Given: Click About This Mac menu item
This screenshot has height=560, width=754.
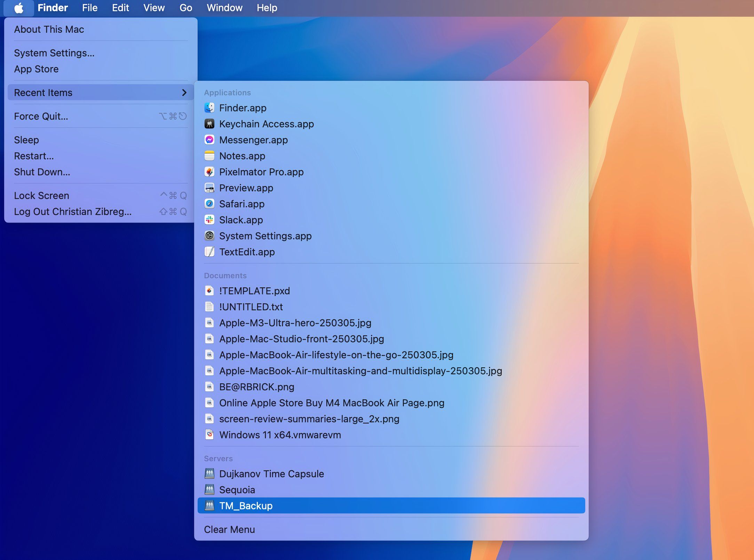Looking at the screenshot, I should coord(49,29).
